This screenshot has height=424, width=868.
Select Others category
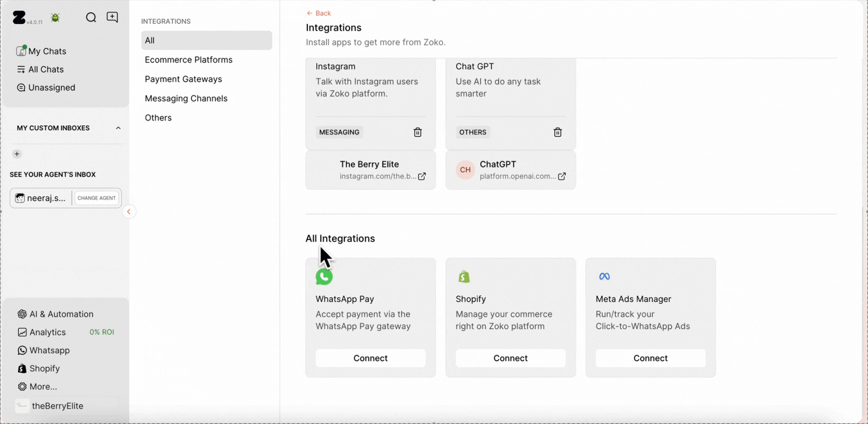click(x=158, y=118)
